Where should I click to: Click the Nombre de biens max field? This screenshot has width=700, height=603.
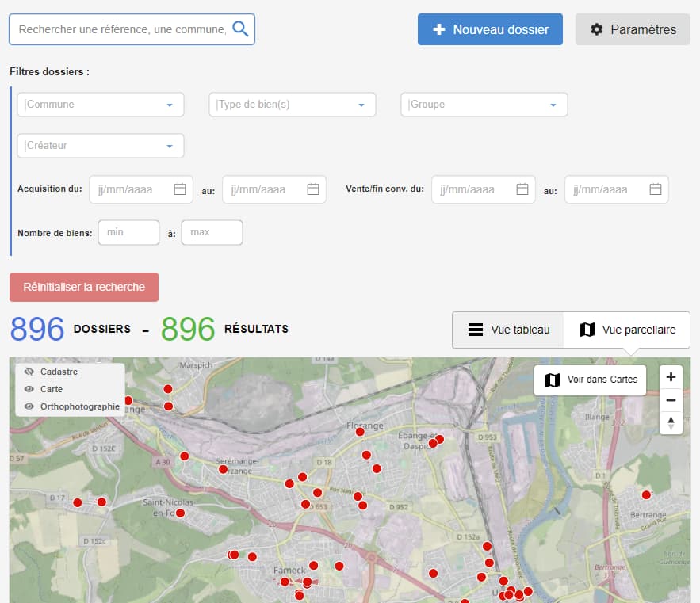(x=212, y=232)
